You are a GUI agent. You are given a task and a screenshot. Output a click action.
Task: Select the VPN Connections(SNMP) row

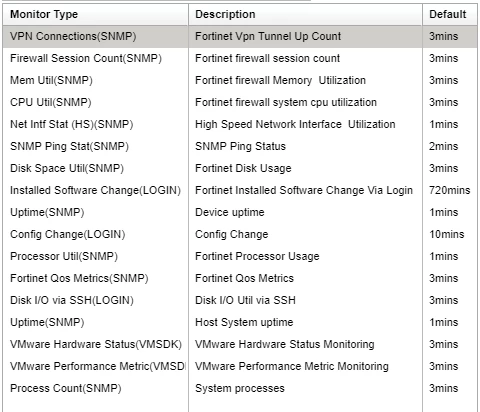point(240,36)
